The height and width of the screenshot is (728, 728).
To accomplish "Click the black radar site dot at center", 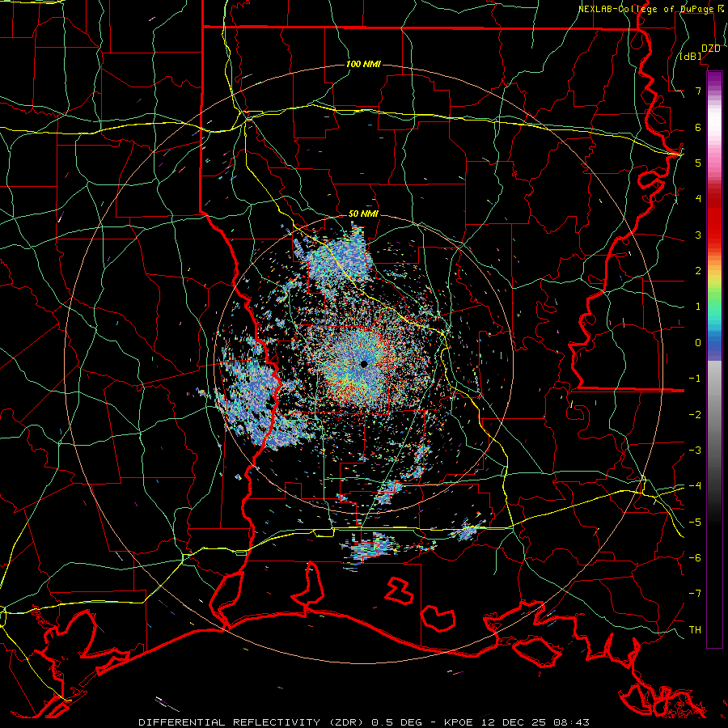I will pyautogui.click(x=364, y=364).
